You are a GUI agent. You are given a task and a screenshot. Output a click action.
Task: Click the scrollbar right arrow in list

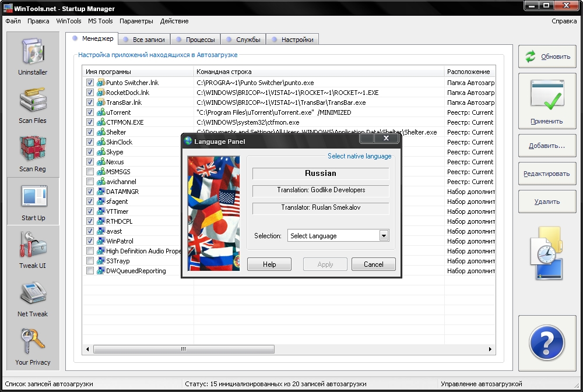[x=490, y=349]
